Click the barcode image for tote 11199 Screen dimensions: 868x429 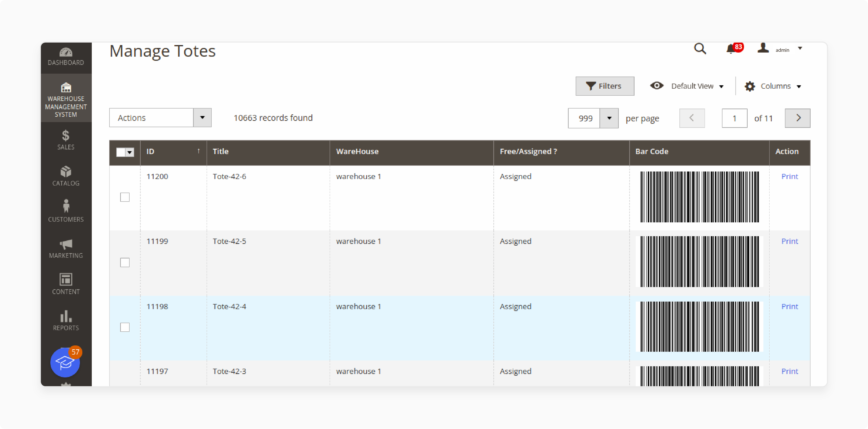pyautogui.click(x=699, y=262)
